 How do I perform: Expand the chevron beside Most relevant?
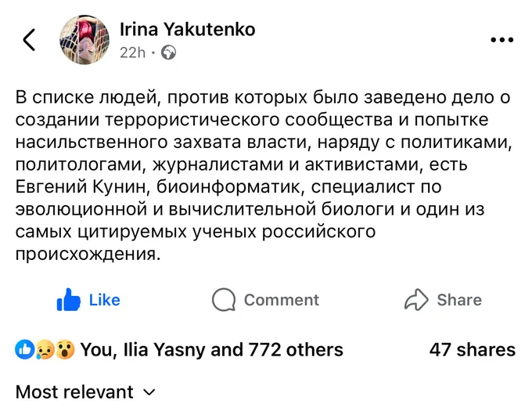pos(149,392)
